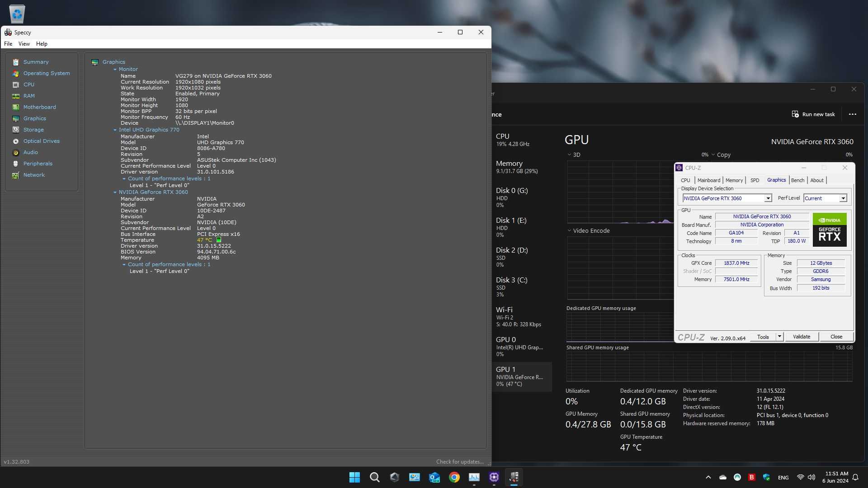Click the green temperature indicator beside 47 °C

[219, 240]
